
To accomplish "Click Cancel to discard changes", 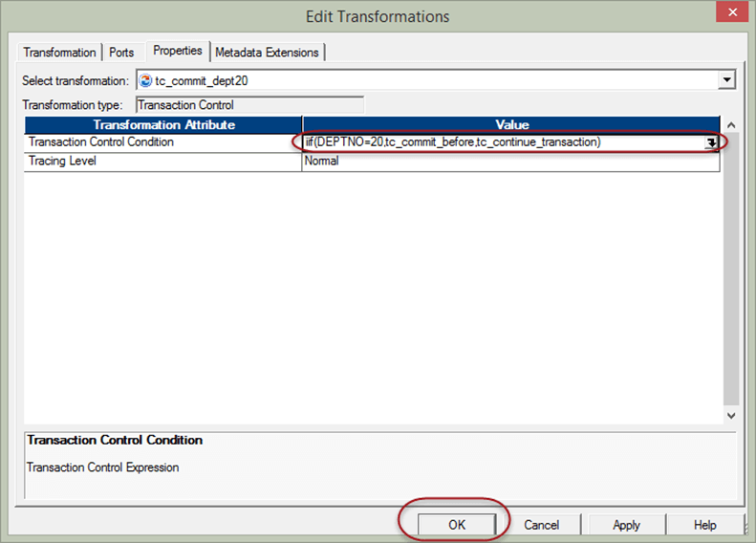I will [x=541, y=525].
